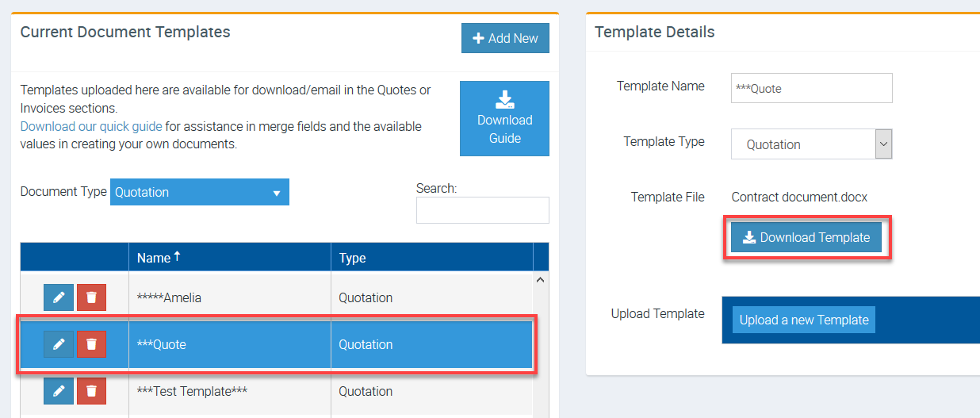
Task: Click the Download Guide tile
Action: (x=504, y=118)
